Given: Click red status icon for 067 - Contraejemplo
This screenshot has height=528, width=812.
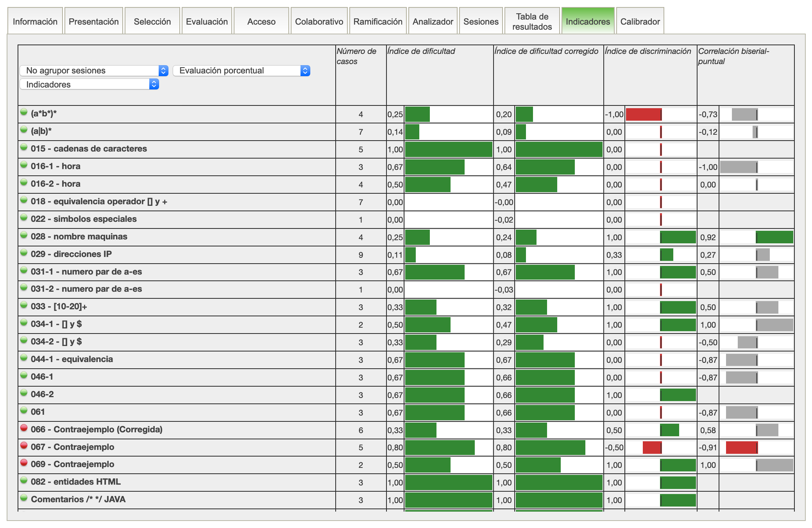Looking at the screenshot, I should point(24,446).
